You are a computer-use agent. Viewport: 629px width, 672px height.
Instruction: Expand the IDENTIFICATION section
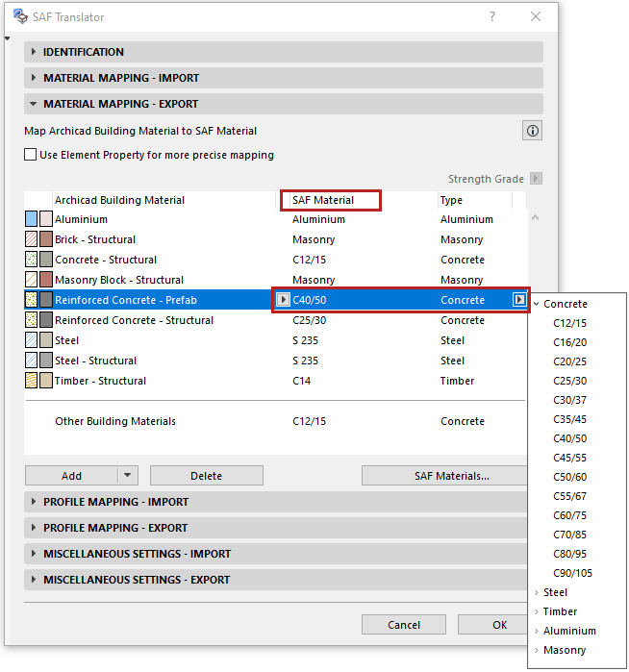coord(284,52)
